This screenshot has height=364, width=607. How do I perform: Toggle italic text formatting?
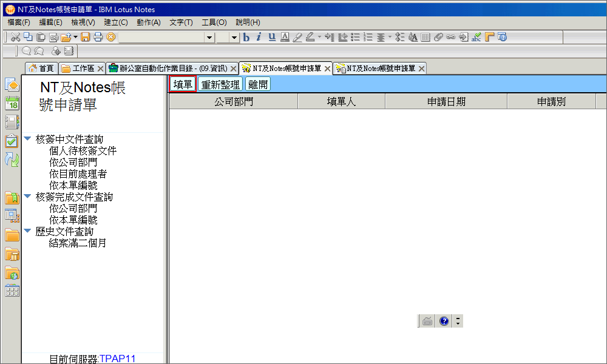[259, 37]
